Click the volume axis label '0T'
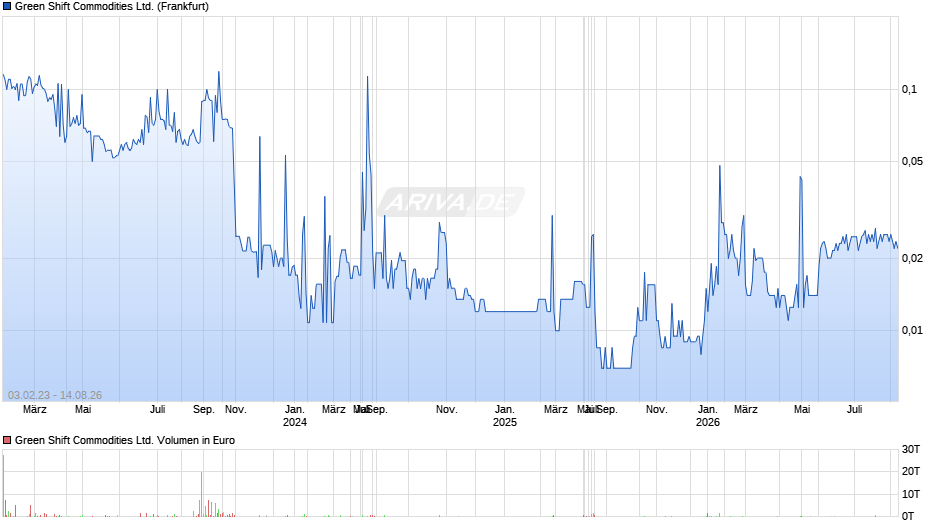 pyautogui.click(x=908, y=516)
